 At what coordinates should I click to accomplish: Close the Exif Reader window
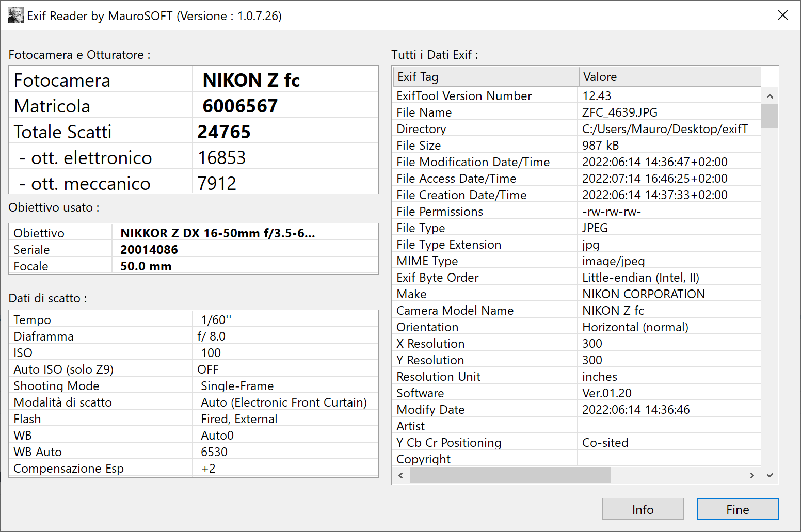782,15
